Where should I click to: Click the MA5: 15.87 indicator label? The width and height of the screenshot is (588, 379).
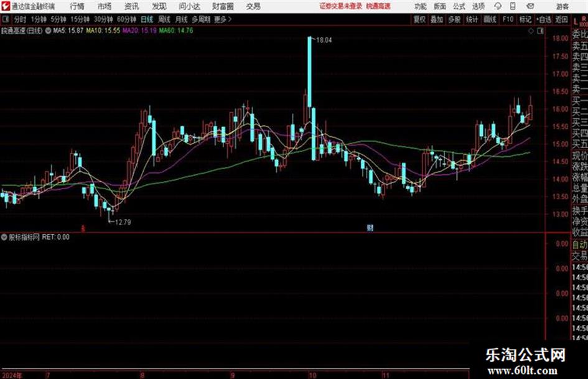(x=68, y=30)
